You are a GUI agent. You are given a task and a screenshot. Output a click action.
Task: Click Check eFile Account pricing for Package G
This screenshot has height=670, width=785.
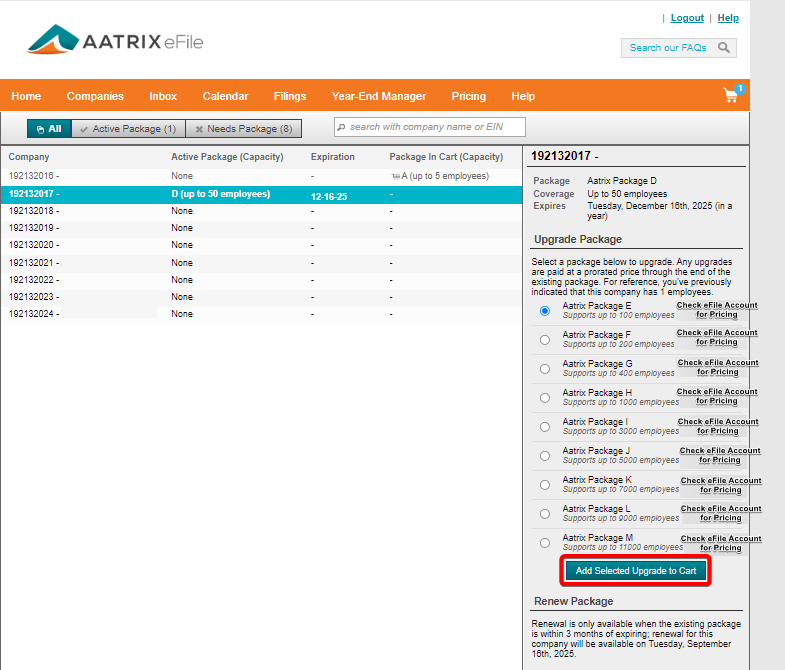click(718, 367)
